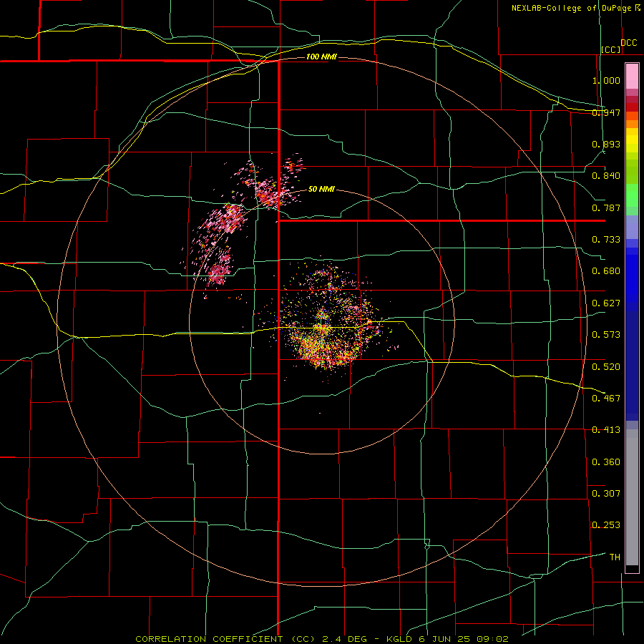The width and height of the screenshot is (644, 644).
Task: Click the 0.413 scale value
Action: click(606, 430)
